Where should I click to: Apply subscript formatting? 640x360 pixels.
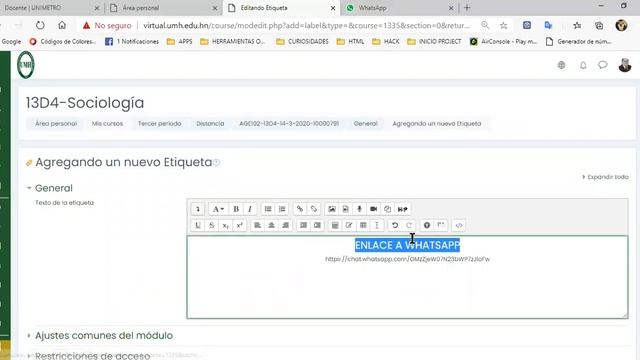226,225
